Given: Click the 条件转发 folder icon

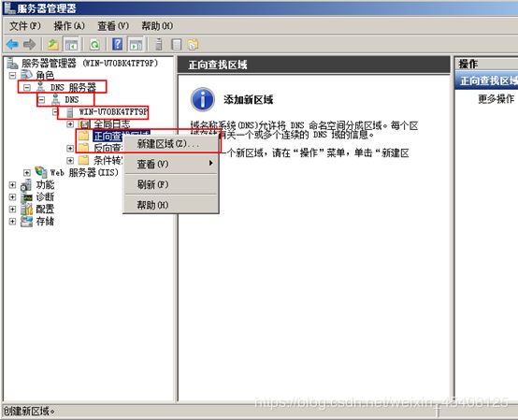Looking at the screenshot, I should (x=84, y=160).
